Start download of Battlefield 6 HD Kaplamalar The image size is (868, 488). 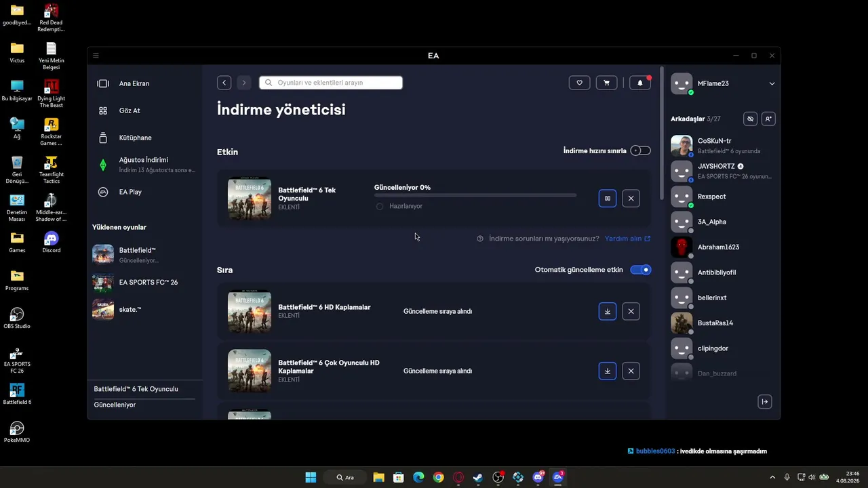(608, 312)
